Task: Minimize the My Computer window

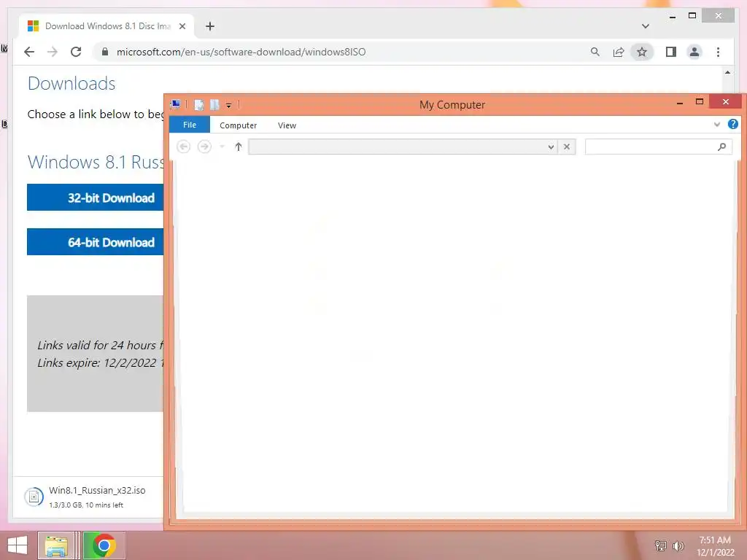Action: (x=680, y=103)
